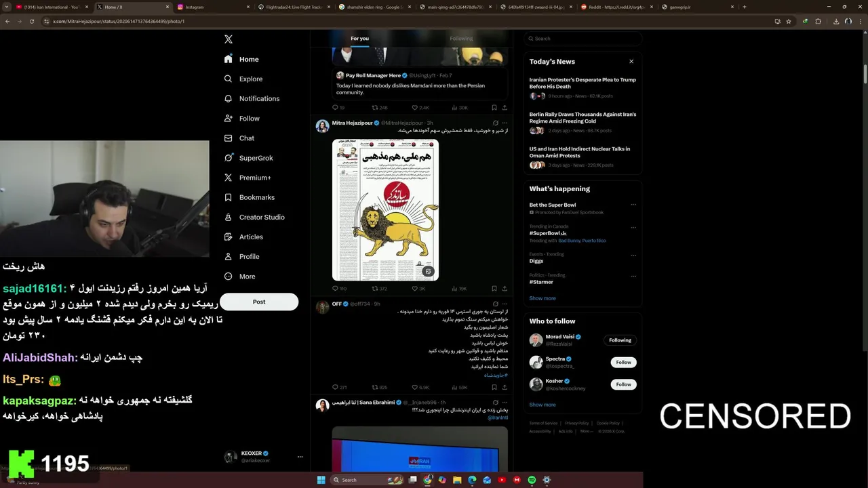868x488 pixels.
Task: Share Mitra Hejazipour's post
Action: (505, 289)
